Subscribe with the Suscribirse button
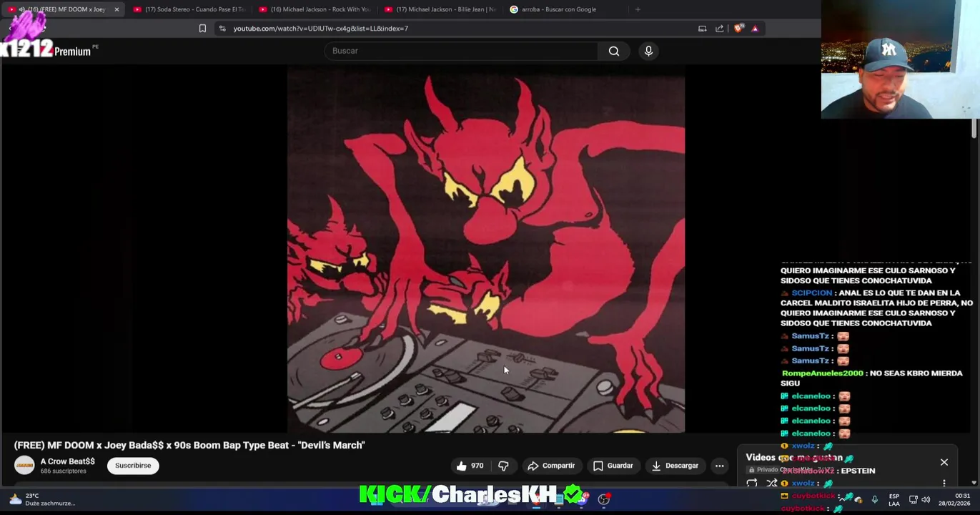Image resolution: width=980 pixels, height=515 pixels. tap(133, 466)
